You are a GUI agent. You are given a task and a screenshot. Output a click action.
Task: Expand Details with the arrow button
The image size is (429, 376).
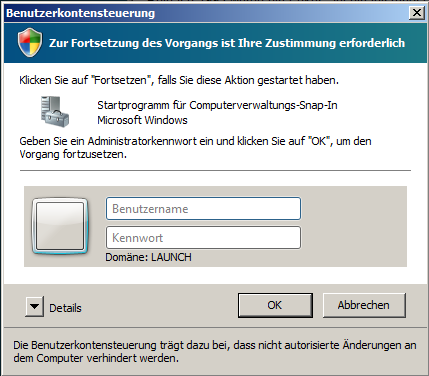pos(34,306)
